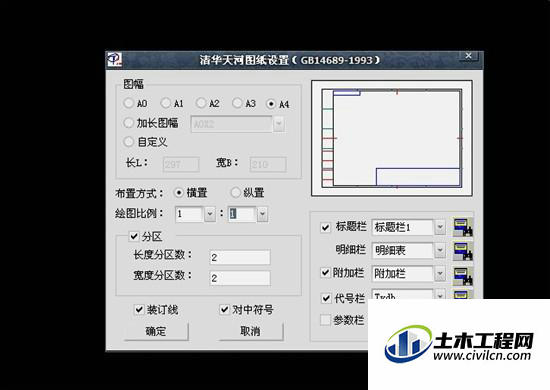The image size is (550, 390).
Task: Set layout to 横置 landscape
Action: click(x=179, y=192)
